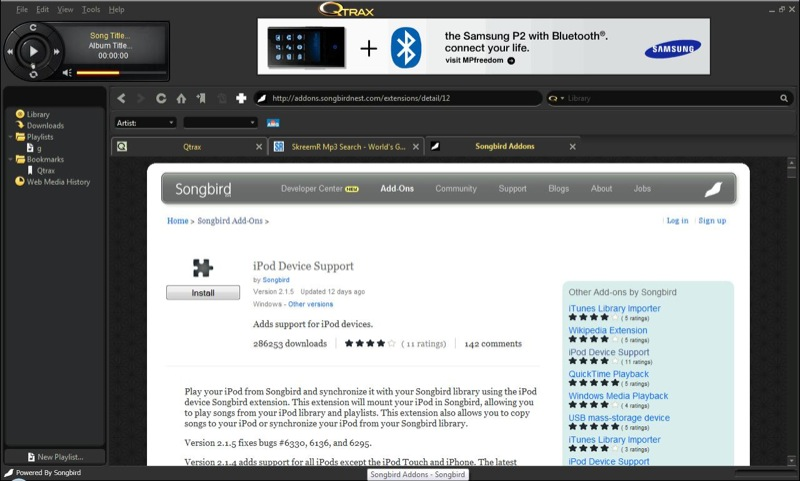The height and width of the screenshot is (481, 800).
Task: Click the Samsung P2 Bluetooth ad banner
Action: pyautogui.click(x=483, y=46)
